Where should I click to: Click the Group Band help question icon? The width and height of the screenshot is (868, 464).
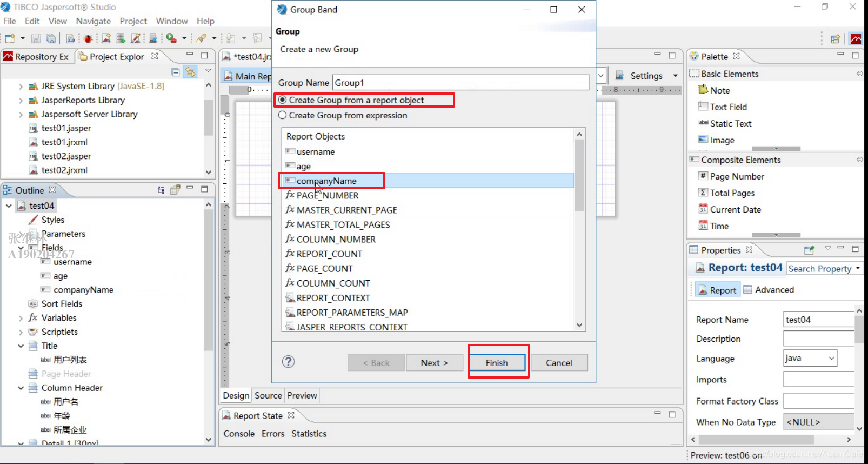pyautogui.click(x=289, y=362)
